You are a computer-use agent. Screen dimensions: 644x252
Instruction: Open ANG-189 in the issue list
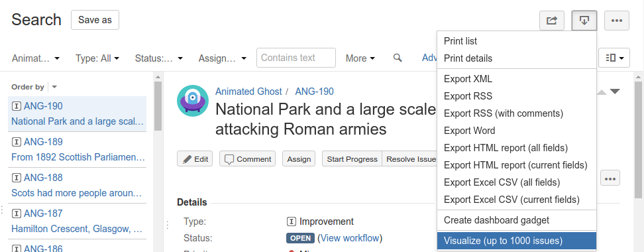tap(43, 142)
